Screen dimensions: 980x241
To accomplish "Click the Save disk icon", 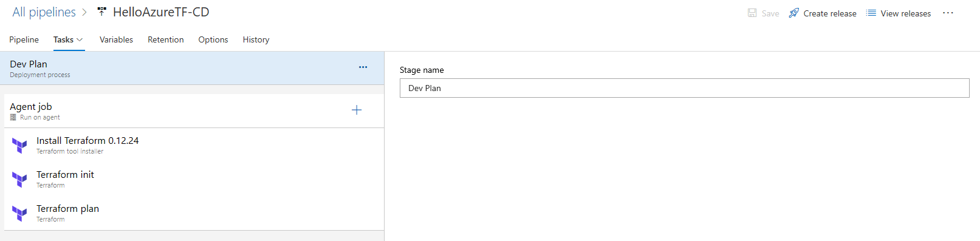I will pyautogui.click(x=752, y=13).
